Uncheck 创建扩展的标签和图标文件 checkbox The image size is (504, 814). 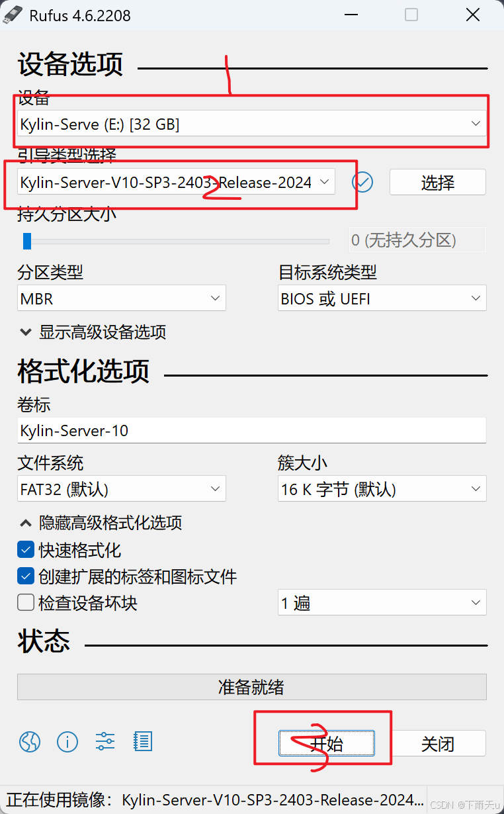(x=26, y=576)
